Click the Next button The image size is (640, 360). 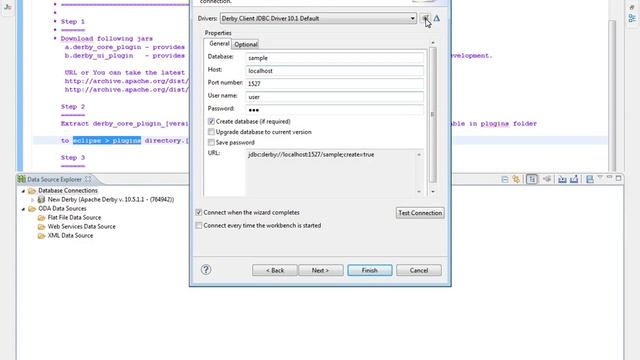[320, 270]
